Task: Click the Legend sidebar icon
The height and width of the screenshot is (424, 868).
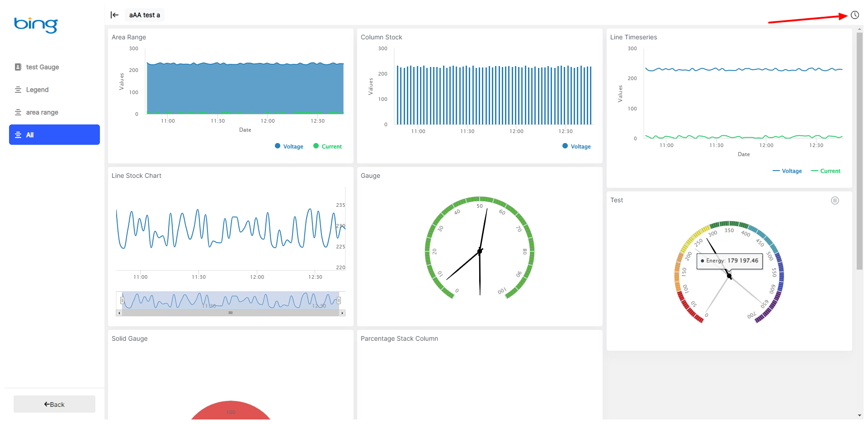Action: (x=18, y=90)
